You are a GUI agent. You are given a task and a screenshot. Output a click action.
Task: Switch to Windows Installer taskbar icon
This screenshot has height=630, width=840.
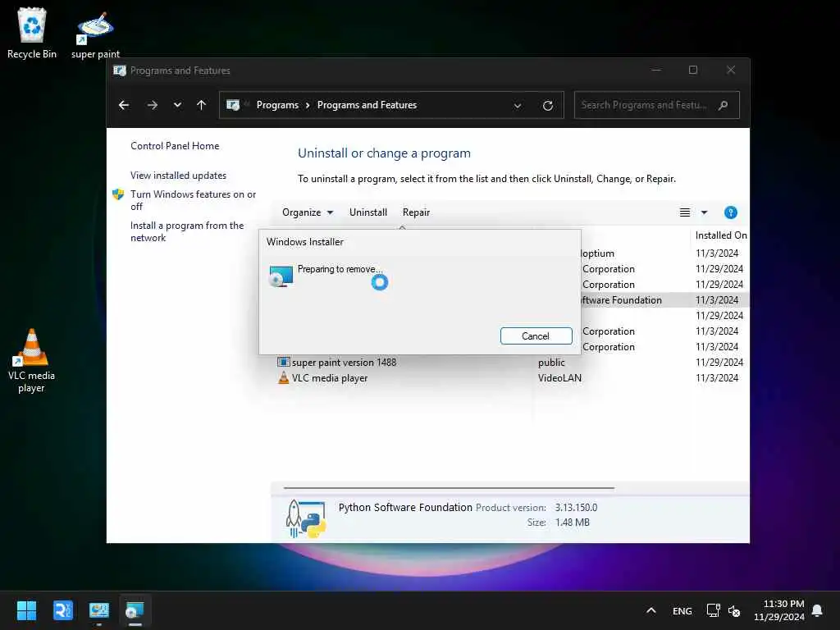pos(135,610)
